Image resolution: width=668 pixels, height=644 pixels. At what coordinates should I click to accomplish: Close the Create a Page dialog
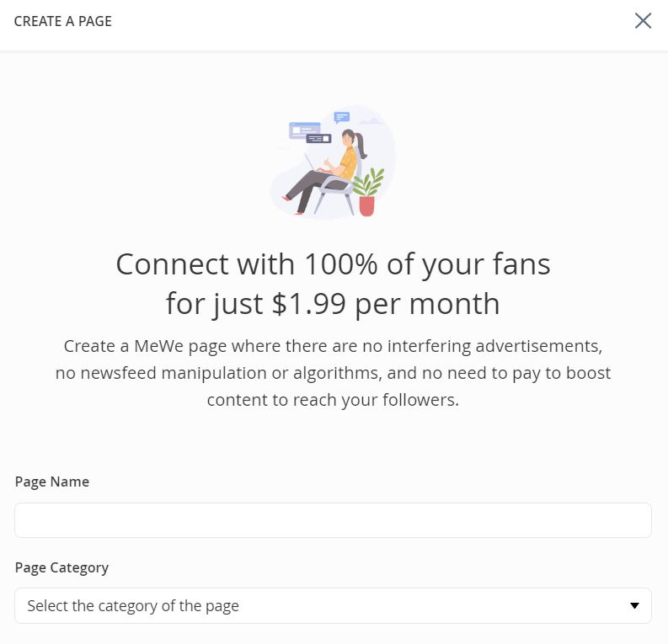tap(643, 21)
